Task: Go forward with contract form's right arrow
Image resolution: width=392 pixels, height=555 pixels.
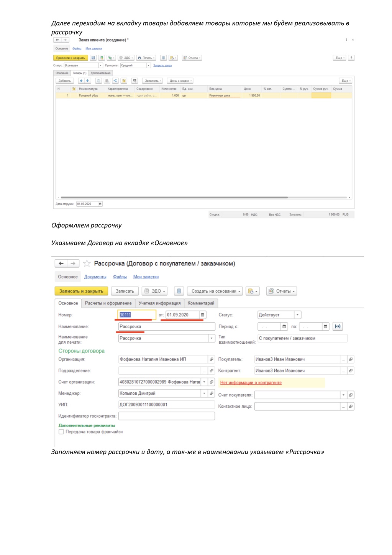Action: point(73,264)
